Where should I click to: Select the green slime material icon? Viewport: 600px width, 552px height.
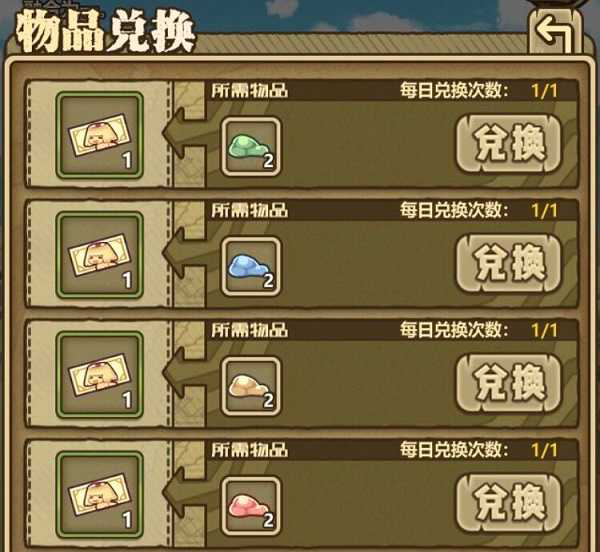pyautogui.click(x=251, y=147)
